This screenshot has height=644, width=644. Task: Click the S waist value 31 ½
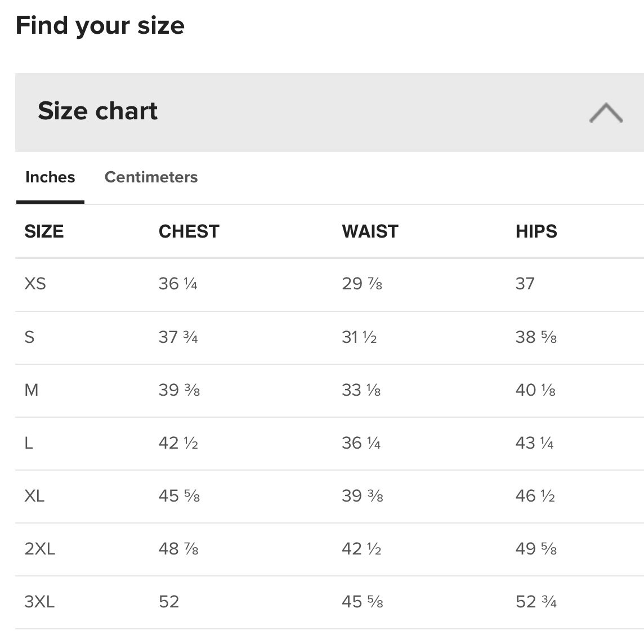tap(359, 337)
